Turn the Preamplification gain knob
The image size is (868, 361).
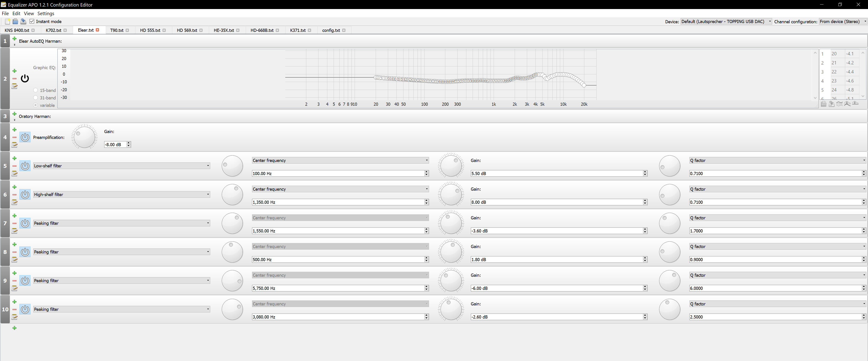pos(84,137)
